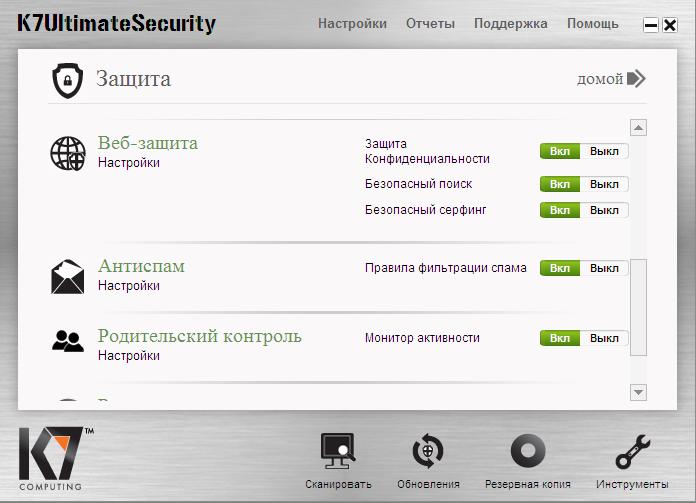Viewport: 696px width, 503px height.
Task: Click the Безопасный поиск label
Action: coord(419,184)
